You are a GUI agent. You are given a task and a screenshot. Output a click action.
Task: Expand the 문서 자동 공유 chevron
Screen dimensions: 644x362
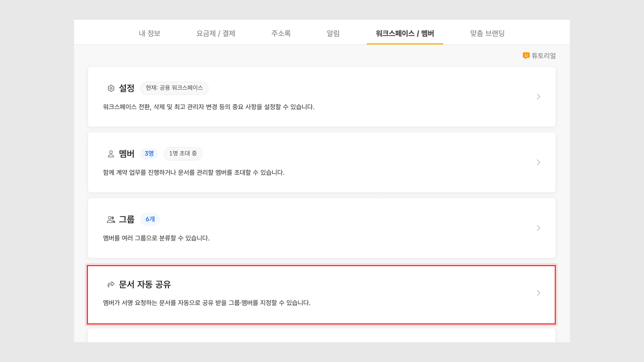pos(538,293)
